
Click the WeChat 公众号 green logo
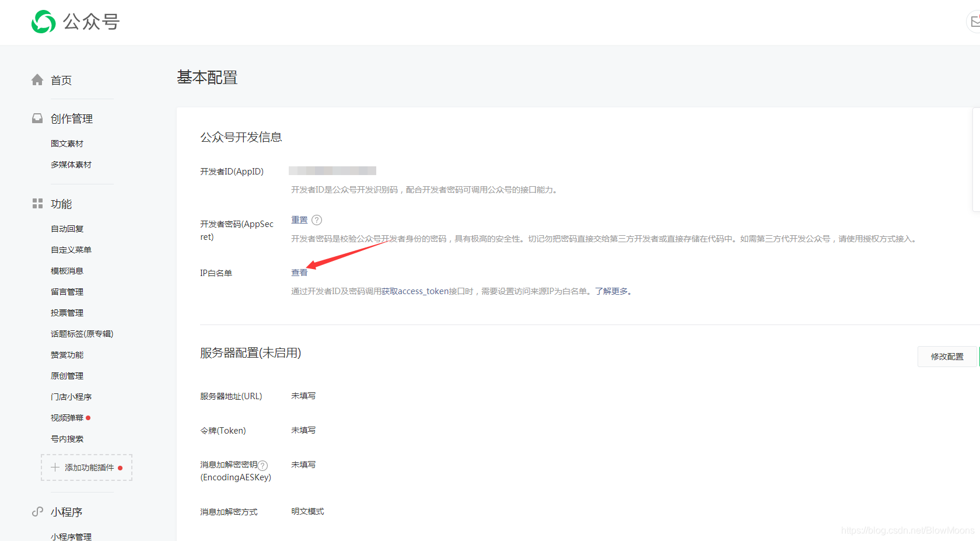pyautogui.click(x=43, y=22)
